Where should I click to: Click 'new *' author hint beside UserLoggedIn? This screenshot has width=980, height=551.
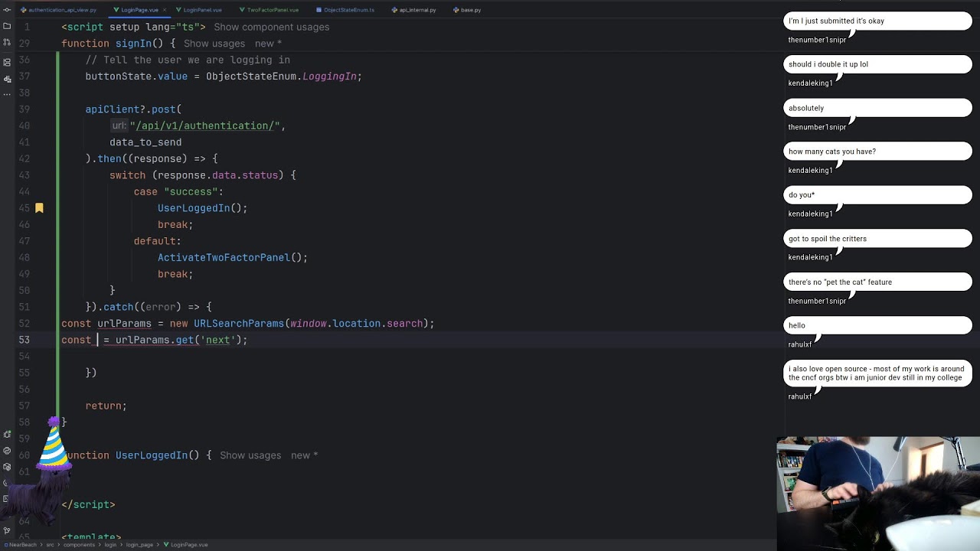click(304, 455)
